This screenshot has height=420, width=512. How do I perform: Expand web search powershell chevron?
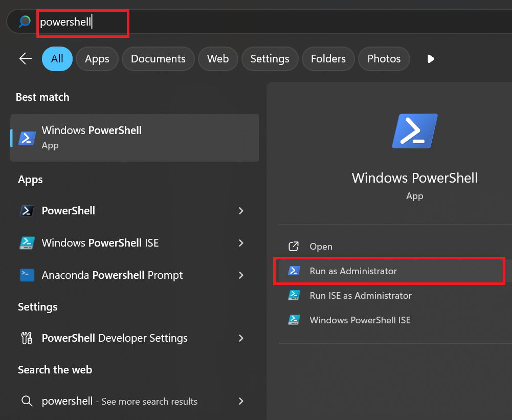pyautogui.click(x=241, y=401)
